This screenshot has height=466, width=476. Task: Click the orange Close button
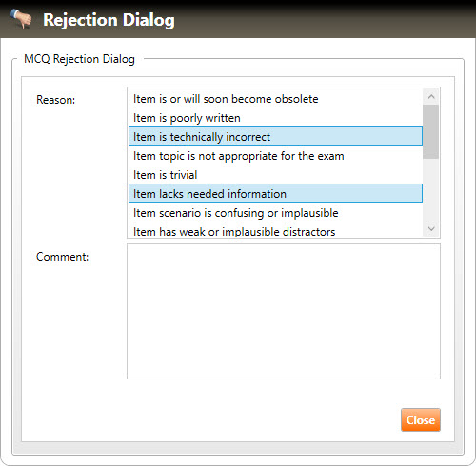(421, 419)
